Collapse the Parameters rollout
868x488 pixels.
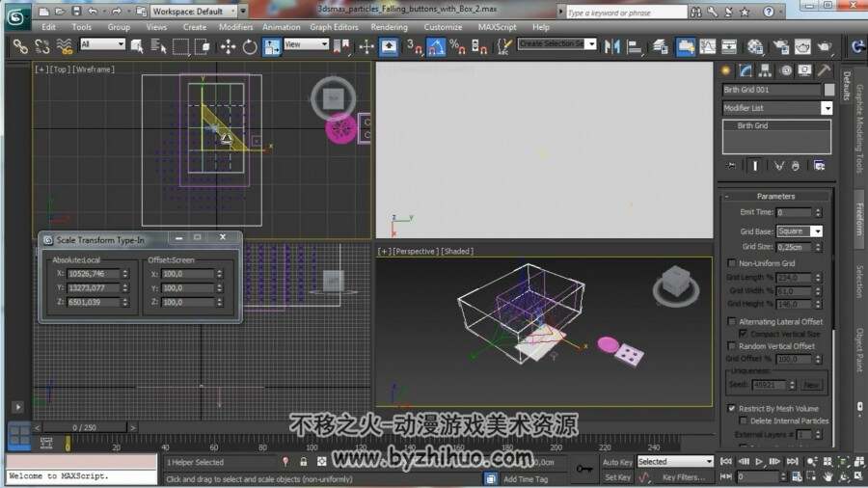[775, 196]
